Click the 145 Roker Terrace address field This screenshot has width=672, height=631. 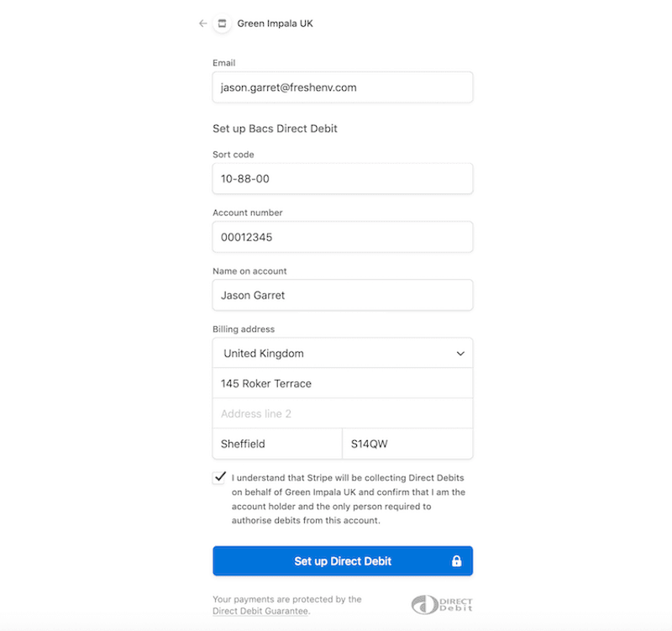tap(343, 384)
